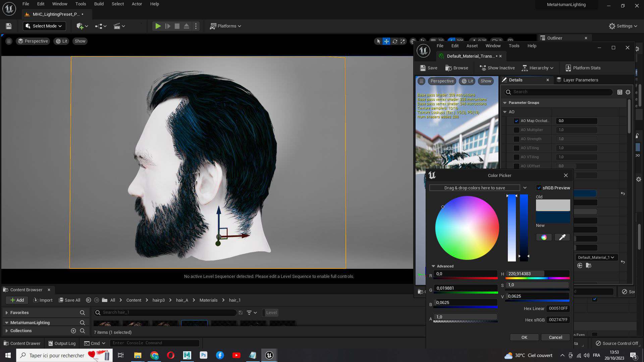Select the Details tab in material editor
Viewport: 644px width, 362px height.
coord(515,80)
